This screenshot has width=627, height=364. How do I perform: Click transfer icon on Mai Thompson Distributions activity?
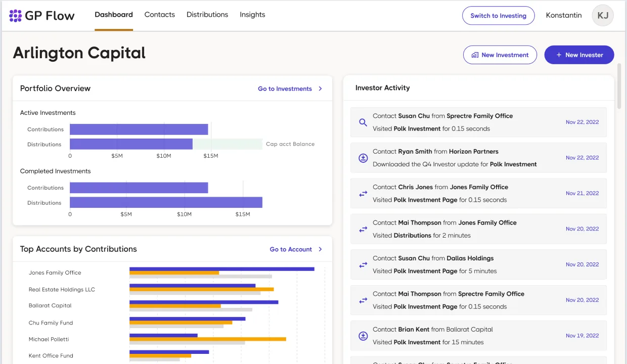pos(363,229)
